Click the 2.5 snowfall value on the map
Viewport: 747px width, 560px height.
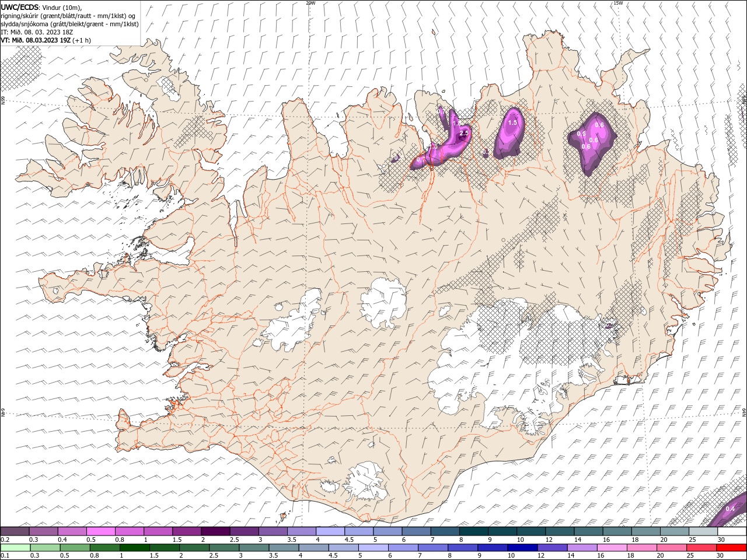464,134
